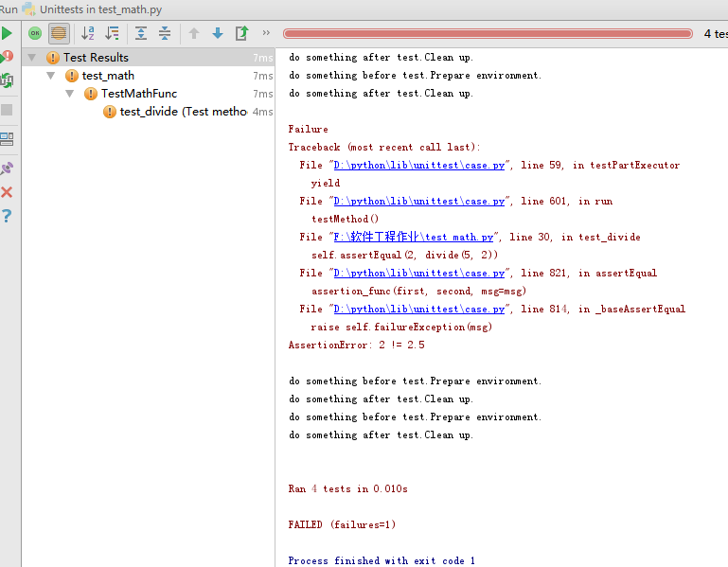Sort tests alphabetically
Image resolution: width=728 pixels, height=567 pixels.
[x=88, y=33]
